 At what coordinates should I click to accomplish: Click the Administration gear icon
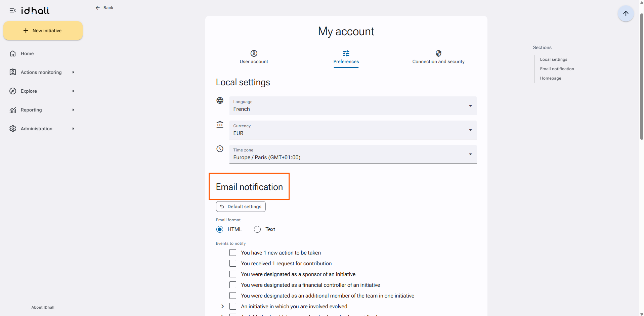coord(13,129)
